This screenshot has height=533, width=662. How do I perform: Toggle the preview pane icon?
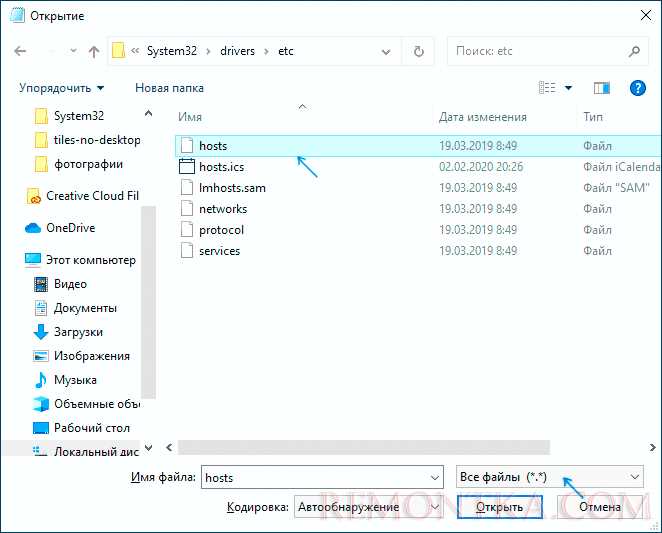[x=601, y=88]
